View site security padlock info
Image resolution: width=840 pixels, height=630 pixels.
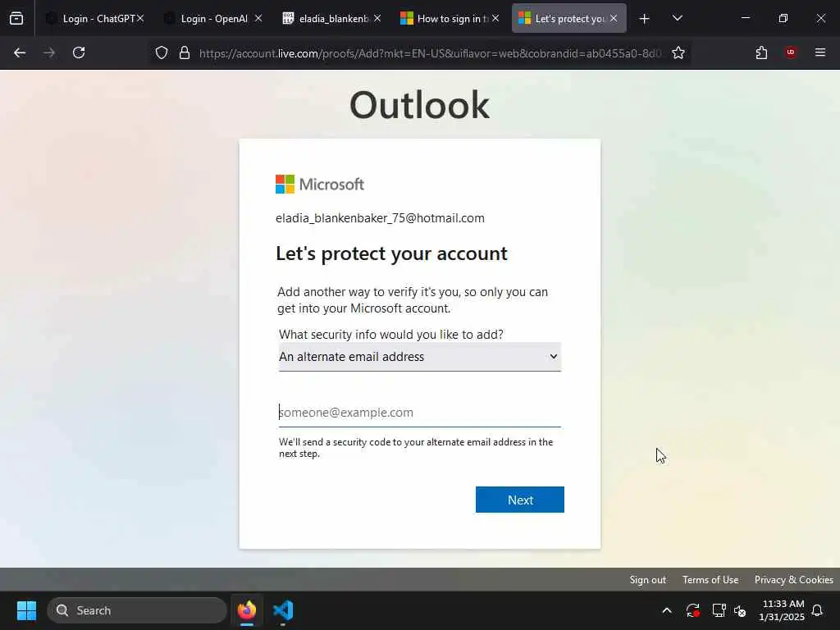point(185,52)
